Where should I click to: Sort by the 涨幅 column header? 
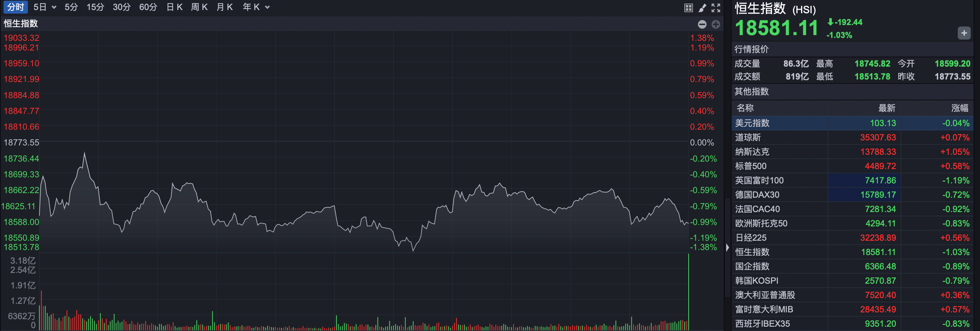(960, 108)
